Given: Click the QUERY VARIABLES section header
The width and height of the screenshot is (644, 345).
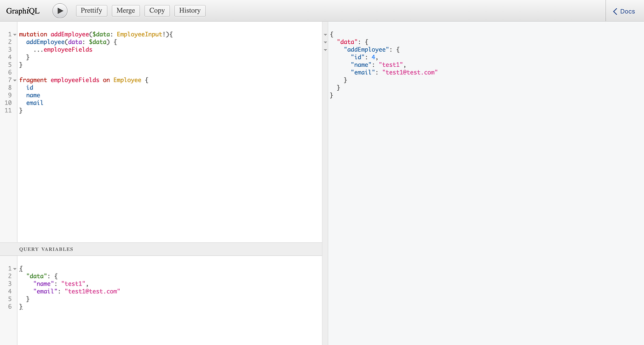Looking at the screenshot, I should point(46,249).
